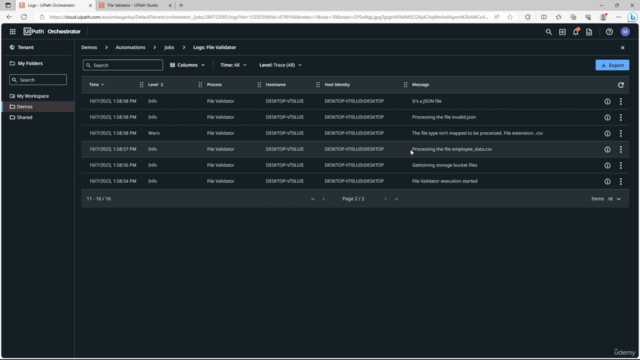640x360 pixels.
Task: Open the help question mark icon
Action: (x=609, y=32)
